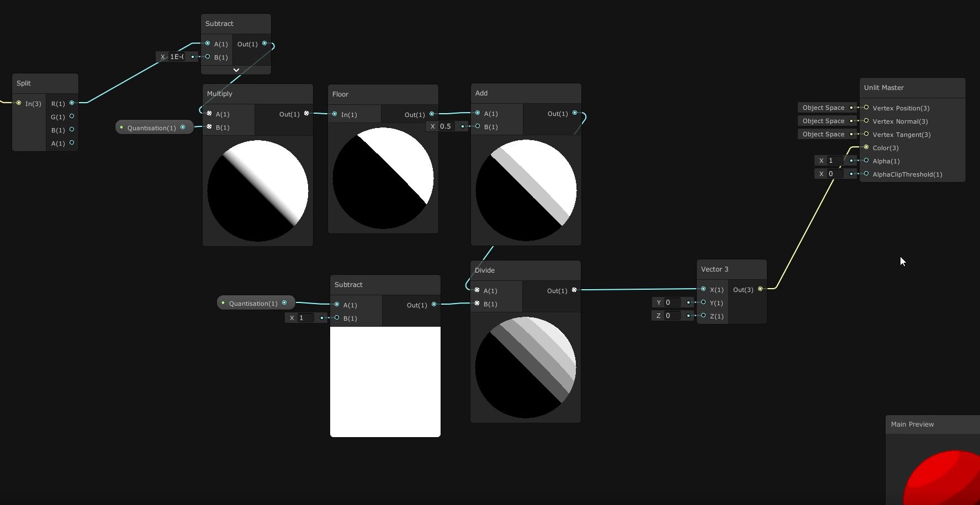Click the Out(1) port of the Floor node
980x505 pixels.
[x=432, y=114]
